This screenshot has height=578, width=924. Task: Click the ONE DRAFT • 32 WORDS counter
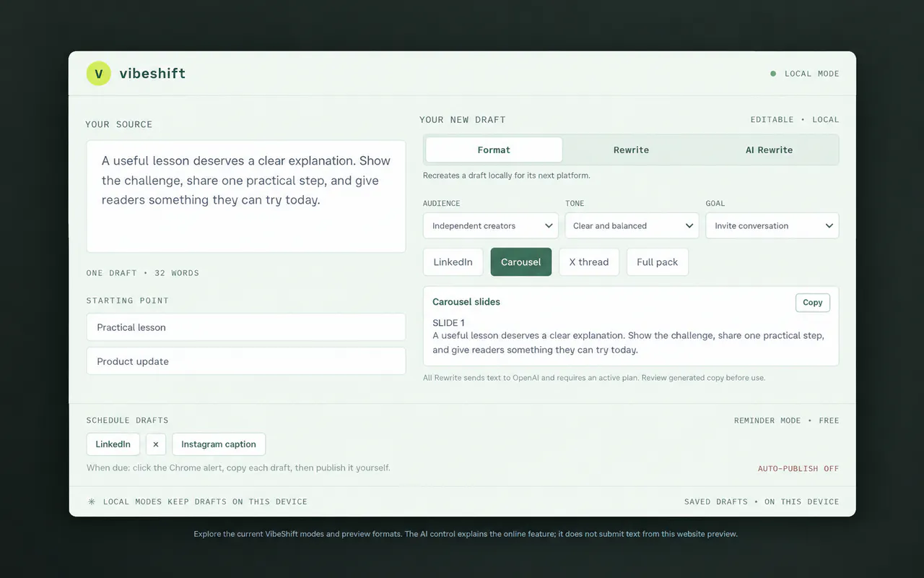143,273
